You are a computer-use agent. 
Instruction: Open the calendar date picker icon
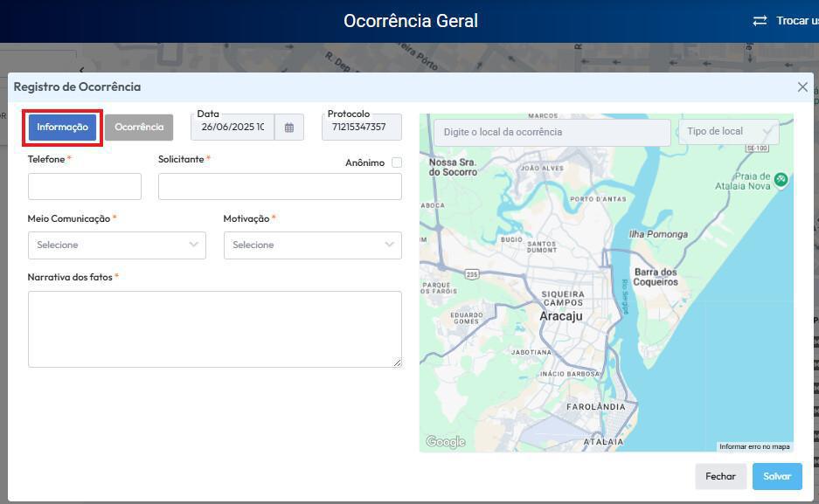coord(288,128)
